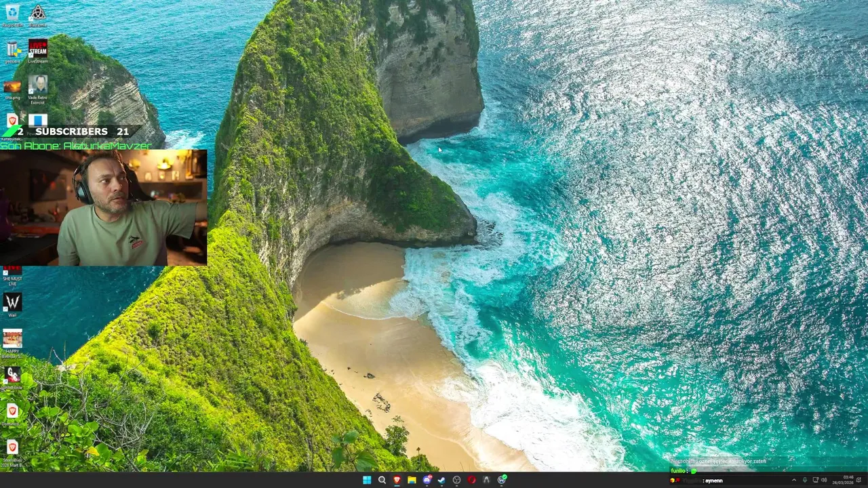The height and width of the screenshot is (488, 868).
Task: Click the 'Son Abone: AlaturkaMayzer' text
Action: 75,146
